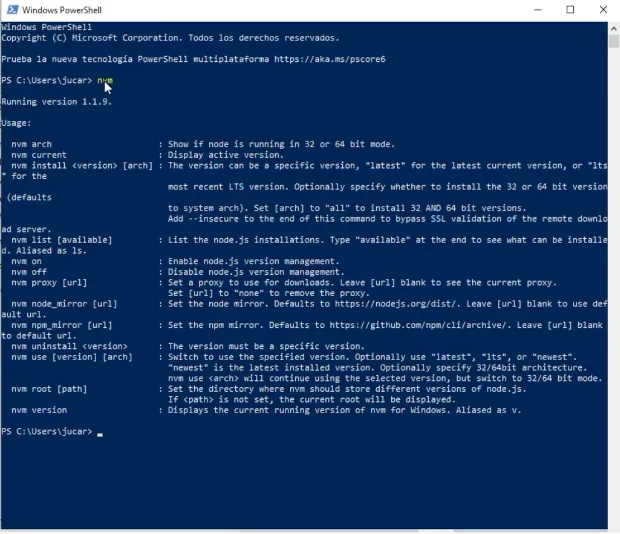The height and width of the screenshot is (534, 620).
Task: Click 'nvm proxy [url]' text
Action: (49, 283)
